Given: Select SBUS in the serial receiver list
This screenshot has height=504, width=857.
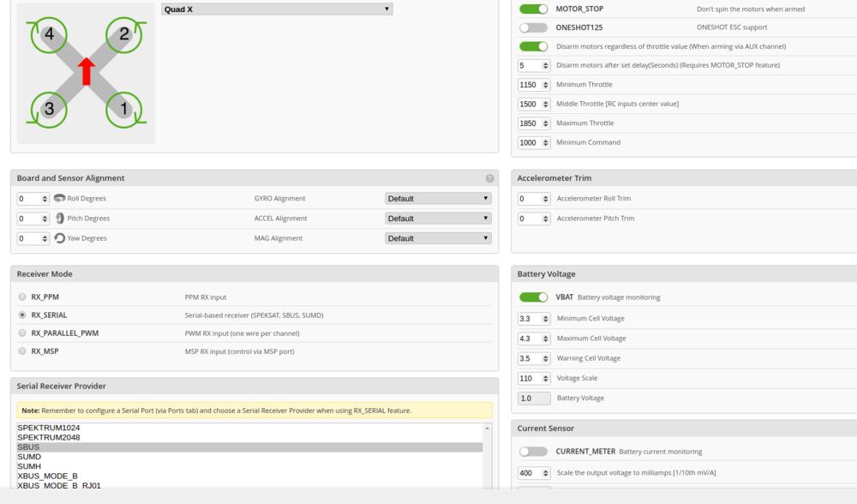Looking at the screenshot, I should (249, 447).
